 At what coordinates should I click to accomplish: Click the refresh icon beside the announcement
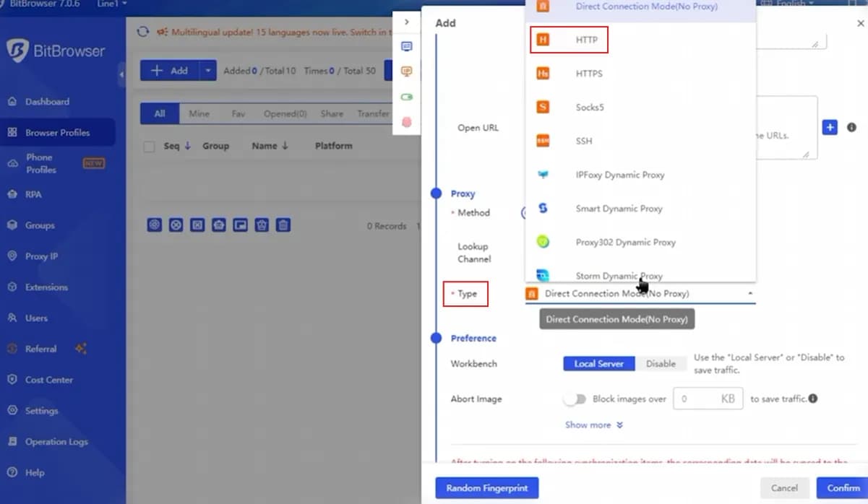[x=143, y=32]
